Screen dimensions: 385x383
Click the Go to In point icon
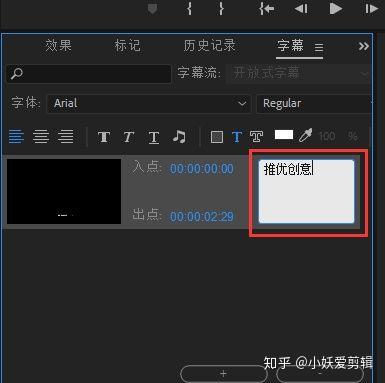(267, 8)
